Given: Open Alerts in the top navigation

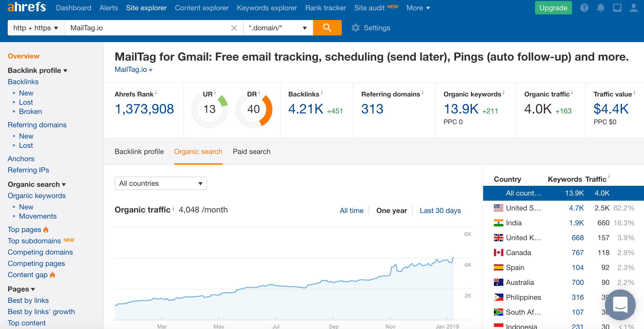Looking at the screenshot, I should 109,8.
